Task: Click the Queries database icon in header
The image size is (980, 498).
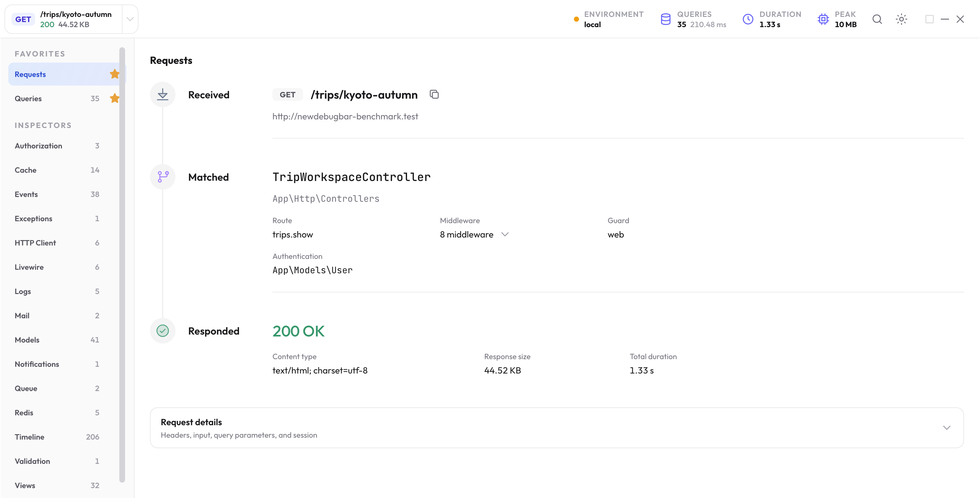Action: (x=665, y=19)
